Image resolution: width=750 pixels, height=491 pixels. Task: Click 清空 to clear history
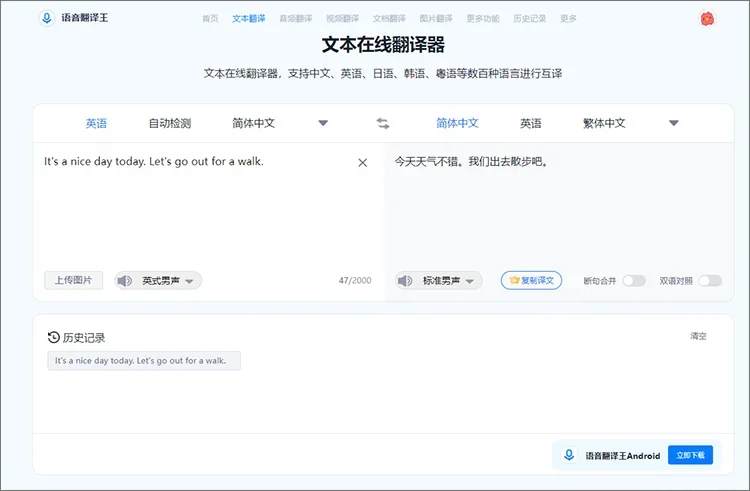[x=698, y=336]
